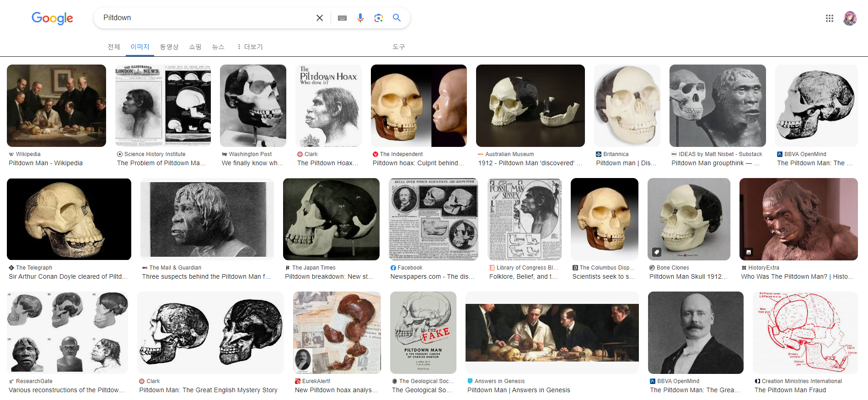Click The Independent favicon
This screenshot has width=868, height=400.
tap(375, 154)
